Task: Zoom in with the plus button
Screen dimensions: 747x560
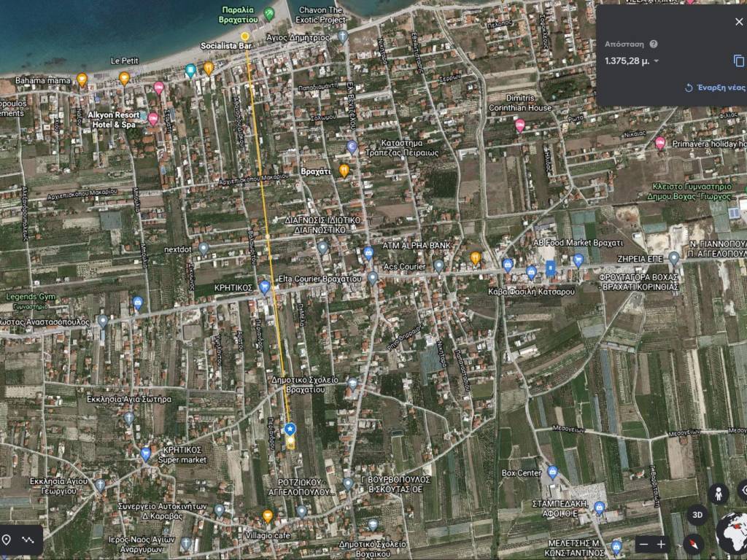Action: tap(661, 544)
